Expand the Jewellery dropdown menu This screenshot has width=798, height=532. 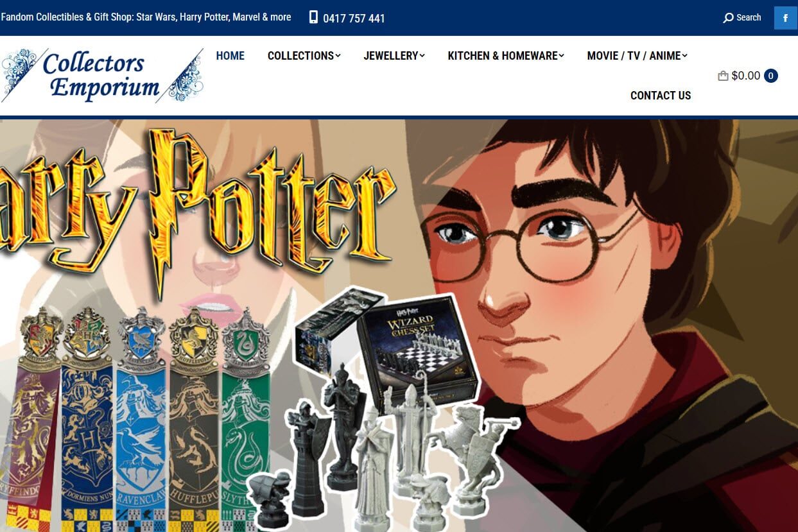pos(394,56)
